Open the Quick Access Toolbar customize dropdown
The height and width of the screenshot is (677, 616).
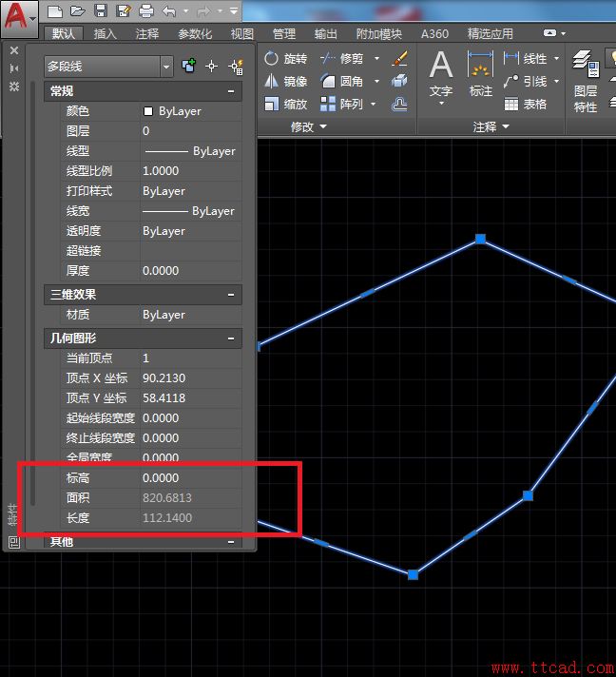coord(234,11)
